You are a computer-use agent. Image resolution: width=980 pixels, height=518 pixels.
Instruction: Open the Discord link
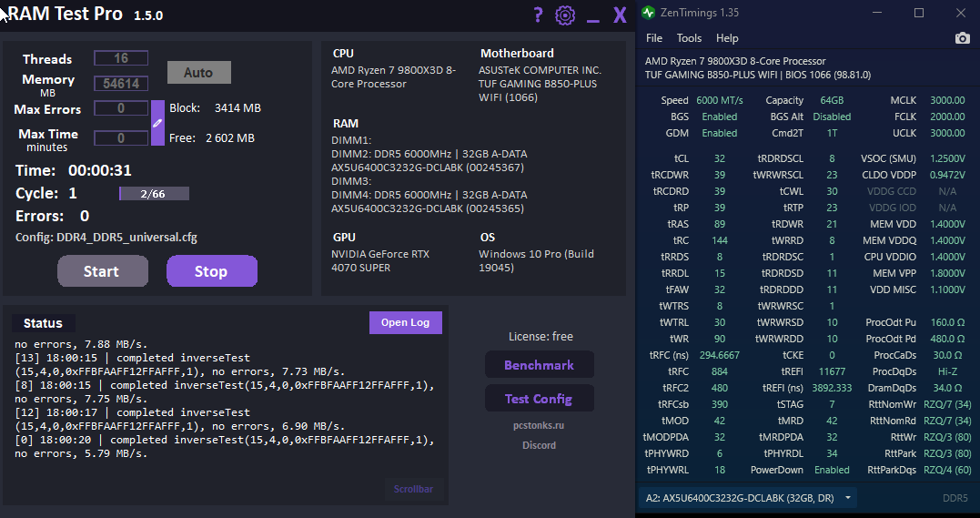(x=539, y=445)
